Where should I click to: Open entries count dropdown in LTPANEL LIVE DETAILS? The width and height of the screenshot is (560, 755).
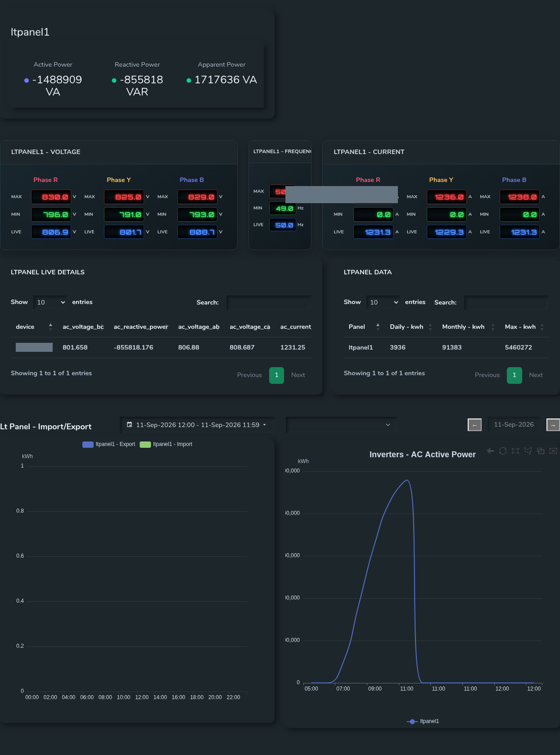50,302
